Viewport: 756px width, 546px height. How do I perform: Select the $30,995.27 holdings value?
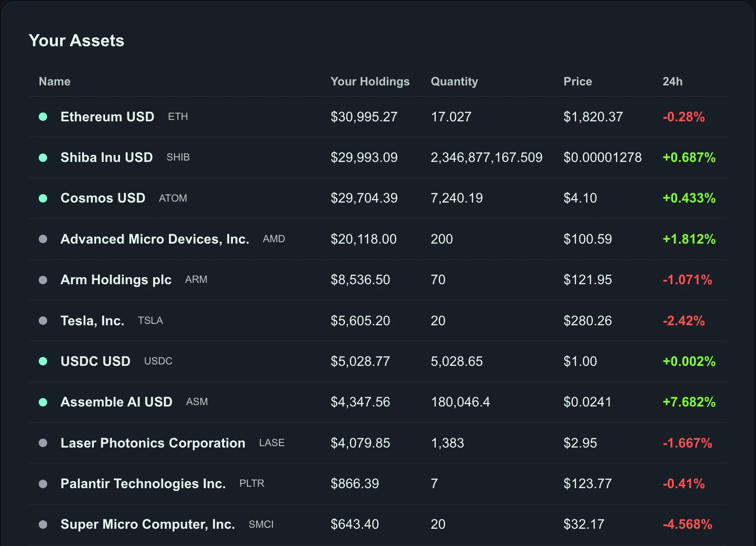pos(364,117)
